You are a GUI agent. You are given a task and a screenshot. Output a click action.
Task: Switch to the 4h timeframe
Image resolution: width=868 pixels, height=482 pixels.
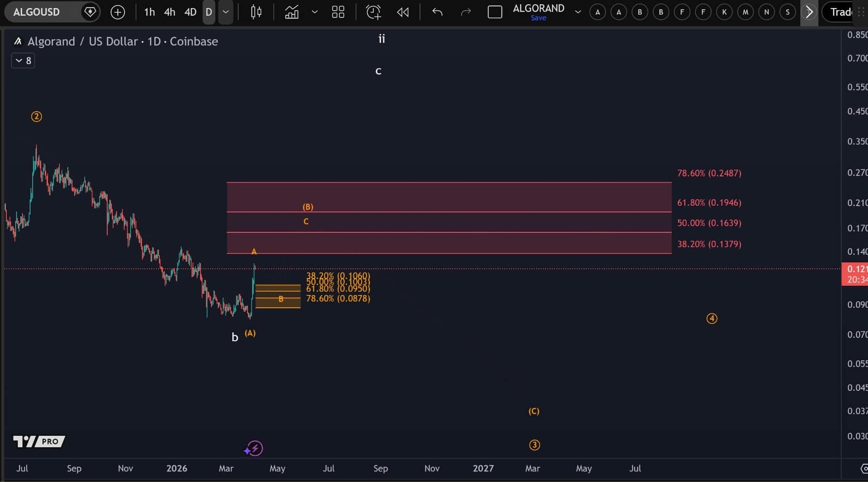170,12
